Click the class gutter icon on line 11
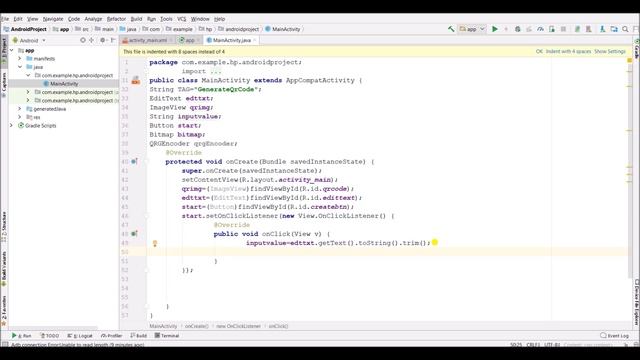The image size is (640, 360). (136, 80)
